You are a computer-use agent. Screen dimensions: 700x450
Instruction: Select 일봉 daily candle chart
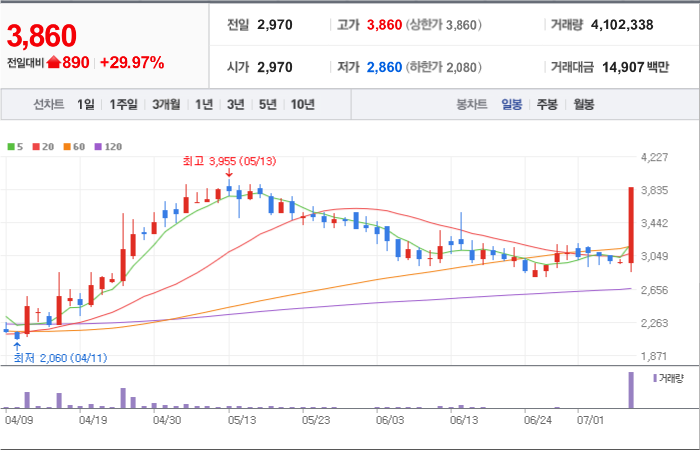pyautogui.click(x=512, y=105)
